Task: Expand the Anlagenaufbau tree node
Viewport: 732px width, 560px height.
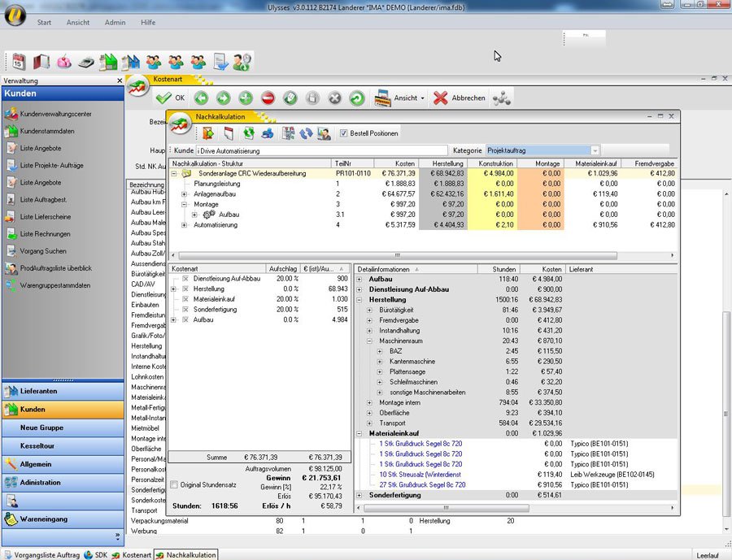Action: 185,194
